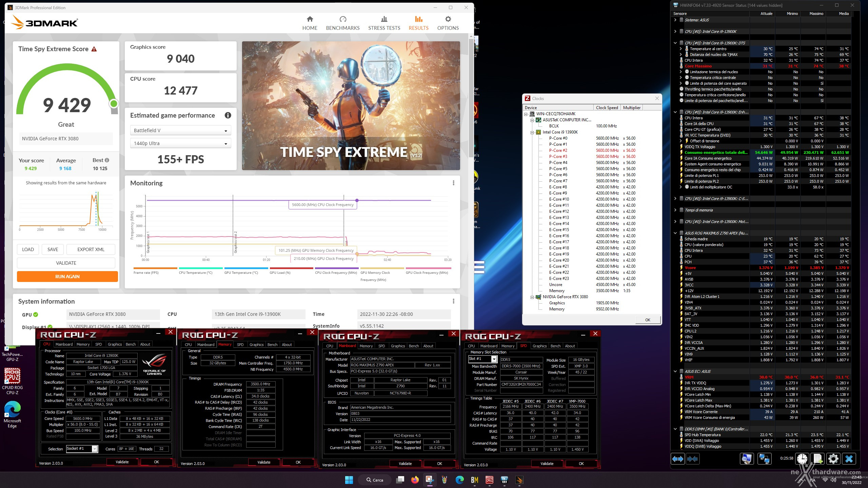The width and height of the screenshot is (868, 488).
Task: Open the Battlefield V game dropdown
Action: pyautogui.click(x=181, y=130)
